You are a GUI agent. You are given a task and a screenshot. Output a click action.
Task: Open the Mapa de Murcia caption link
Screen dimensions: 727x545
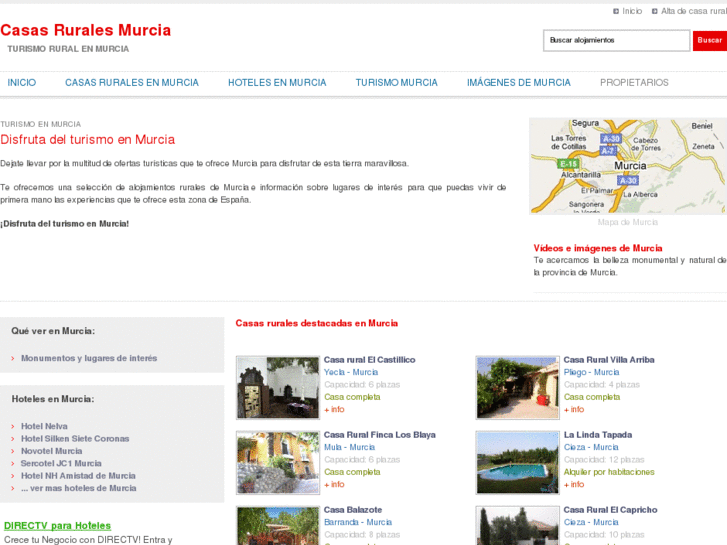pos(628,222)
